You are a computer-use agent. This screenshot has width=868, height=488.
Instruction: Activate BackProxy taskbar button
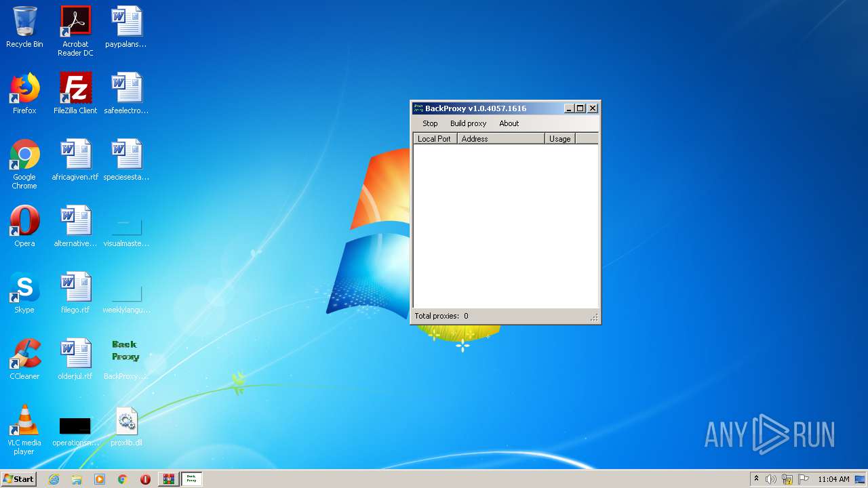click(192, 479)
